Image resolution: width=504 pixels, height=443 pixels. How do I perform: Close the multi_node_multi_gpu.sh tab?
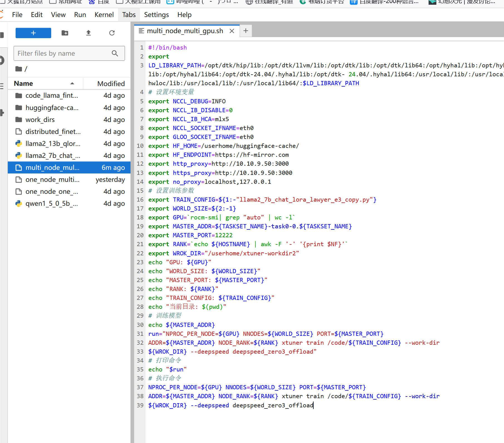[232, 31]
